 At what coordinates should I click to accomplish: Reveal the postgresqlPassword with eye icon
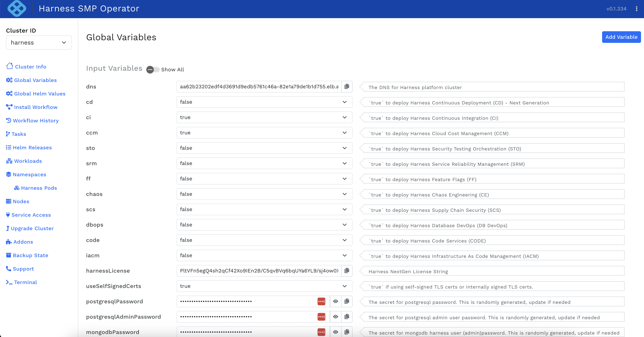tap(335, 301)
